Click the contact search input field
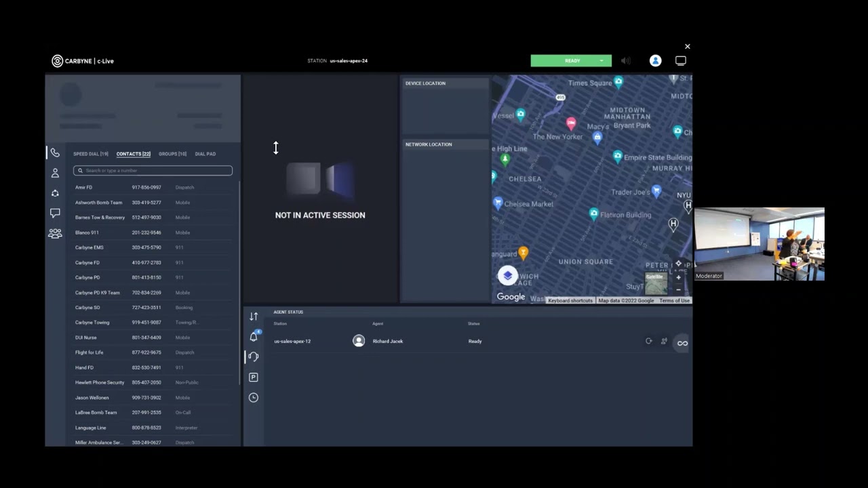This screenshot has width=868, height=488. coord(153,171)
